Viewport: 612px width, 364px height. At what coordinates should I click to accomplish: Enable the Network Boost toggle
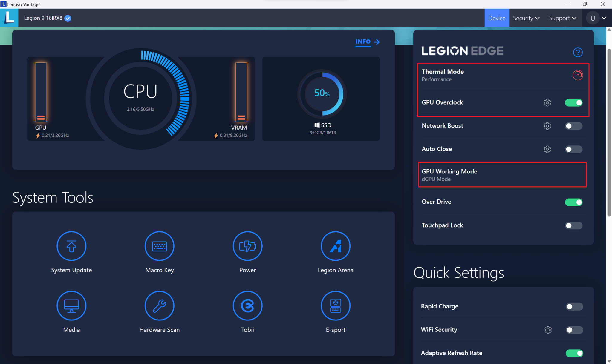tap(573, 126)
